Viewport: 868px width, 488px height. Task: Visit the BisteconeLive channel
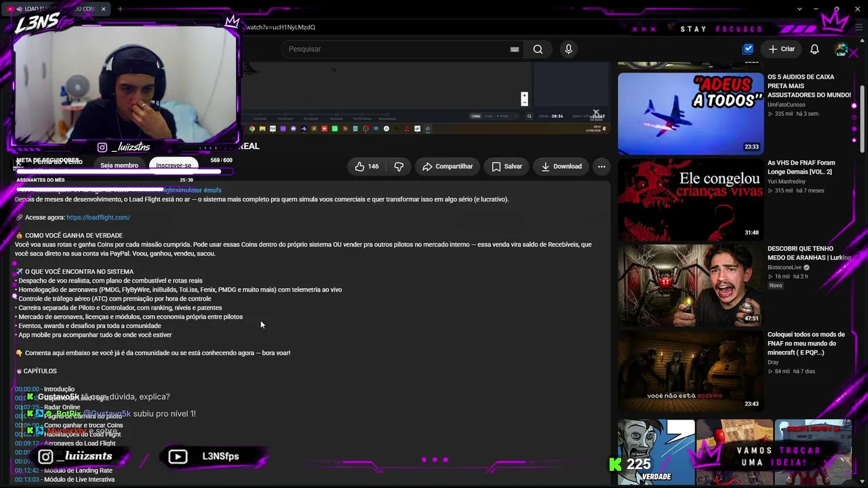point(785,268)
